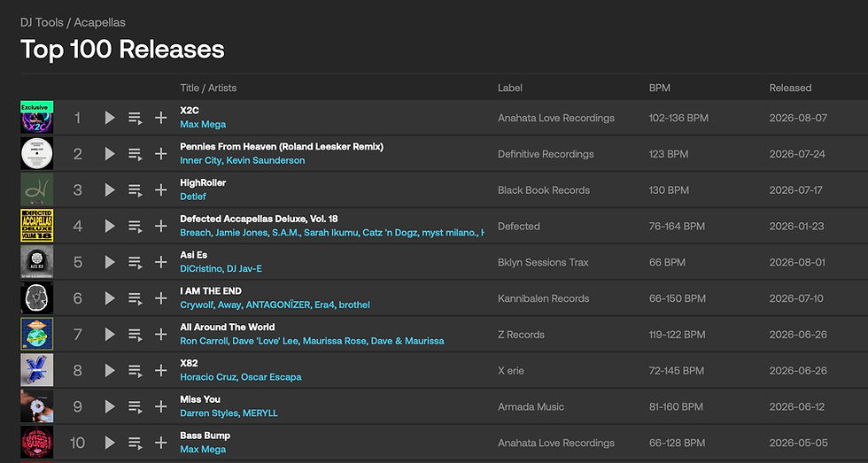Click plus icon on I AM THE END row

click(160, 298)
